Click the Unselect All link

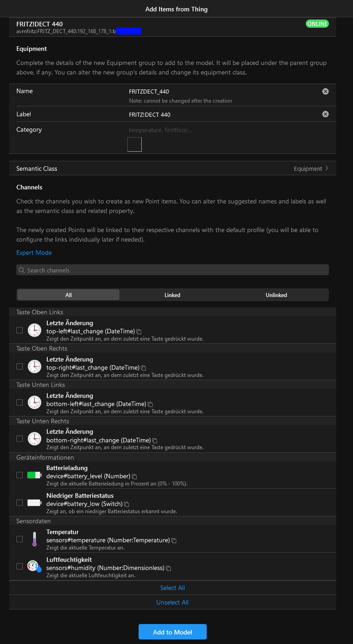pos(173,602)
